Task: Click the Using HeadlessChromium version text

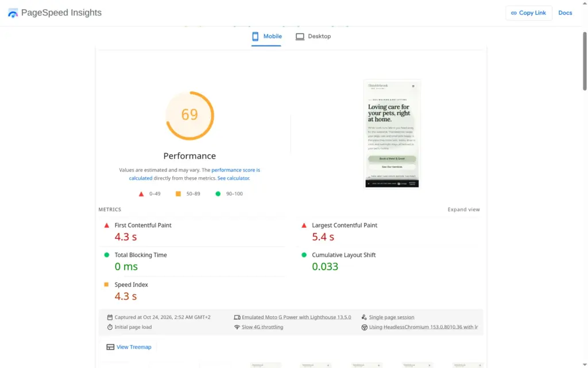Action: 423,327
